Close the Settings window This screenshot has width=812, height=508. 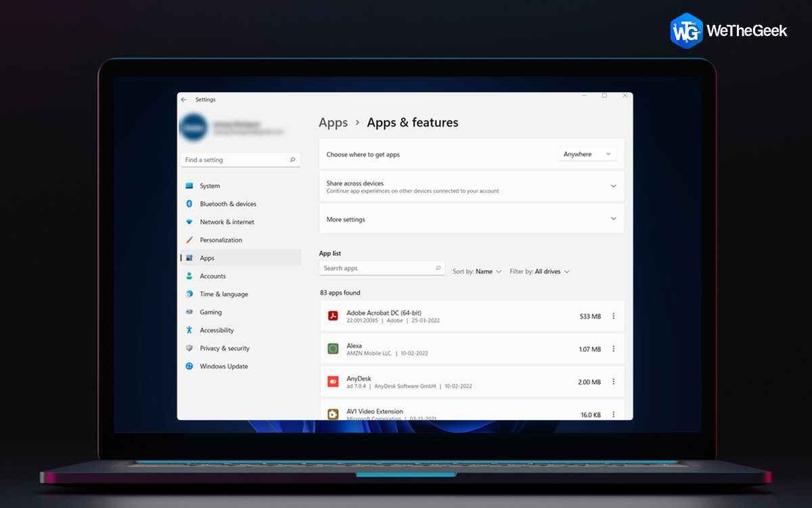click(x=625, y=96)
